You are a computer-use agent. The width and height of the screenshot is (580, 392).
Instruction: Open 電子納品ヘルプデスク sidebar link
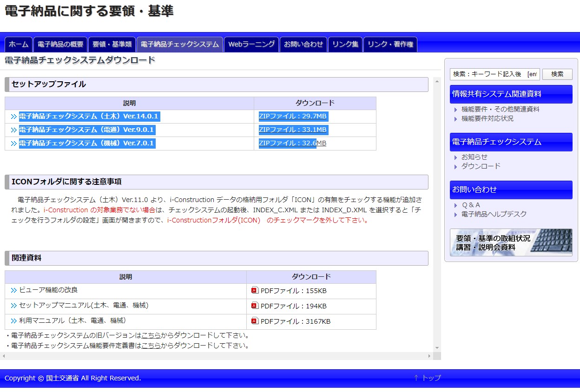coord(494,214)
